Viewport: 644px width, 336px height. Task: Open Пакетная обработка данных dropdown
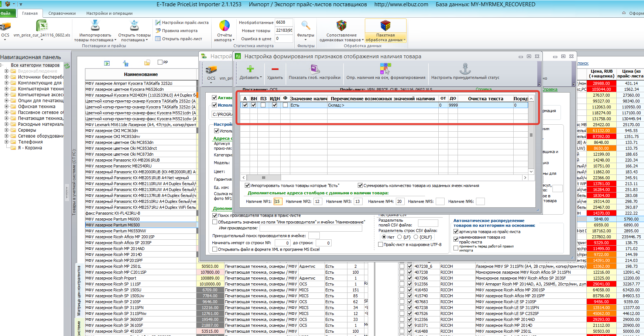tap(405, 40)
